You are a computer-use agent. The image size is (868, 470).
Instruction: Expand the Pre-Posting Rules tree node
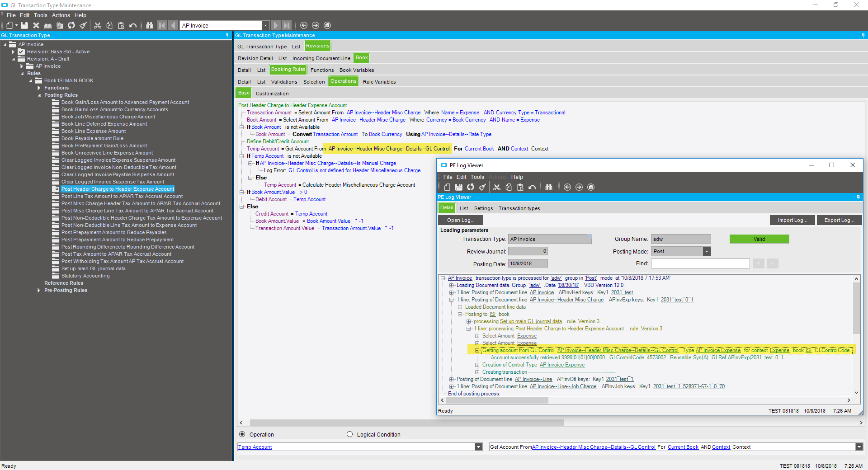pyautogui.click(x=39, y=290)
